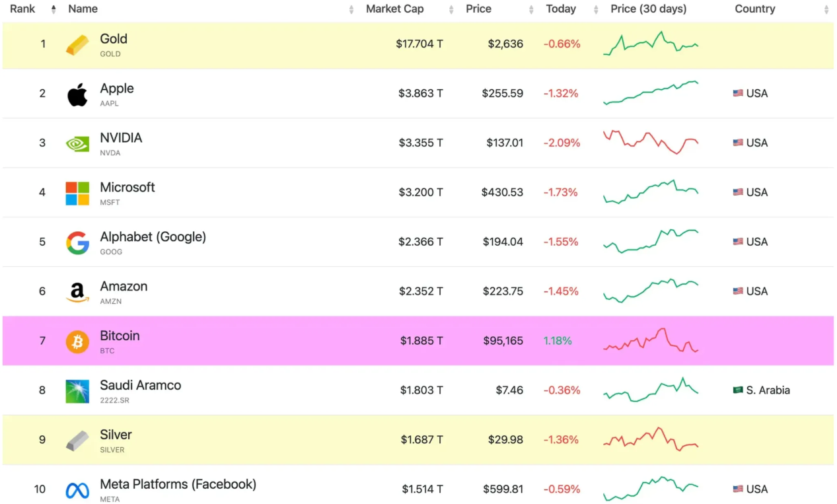Screen dimensions: 837x504
Task: Click Apple's market cap $3.863 T
Action: pos(421,94)
